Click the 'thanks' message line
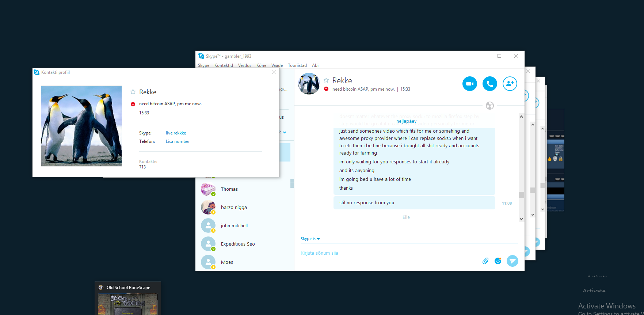 coord(346,188)
